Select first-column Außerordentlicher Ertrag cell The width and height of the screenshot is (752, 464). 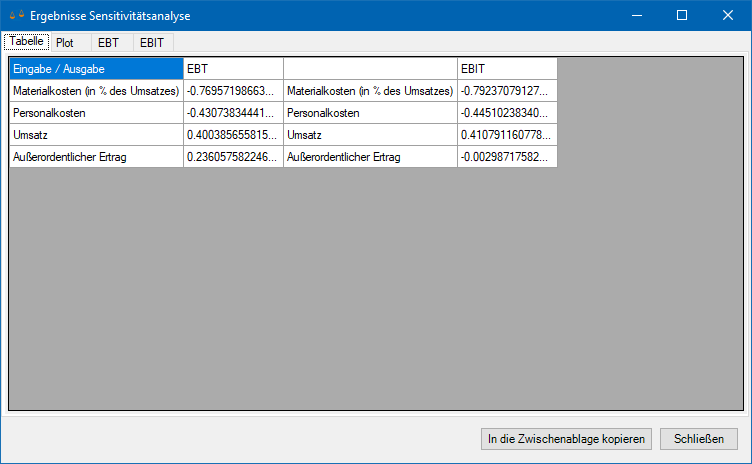click(96, 157)
